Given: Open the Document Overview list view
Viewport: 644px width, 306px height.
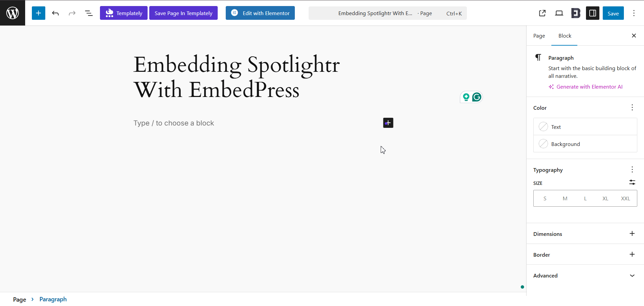Looking at the screenshot, I should [x=89, y=13].
